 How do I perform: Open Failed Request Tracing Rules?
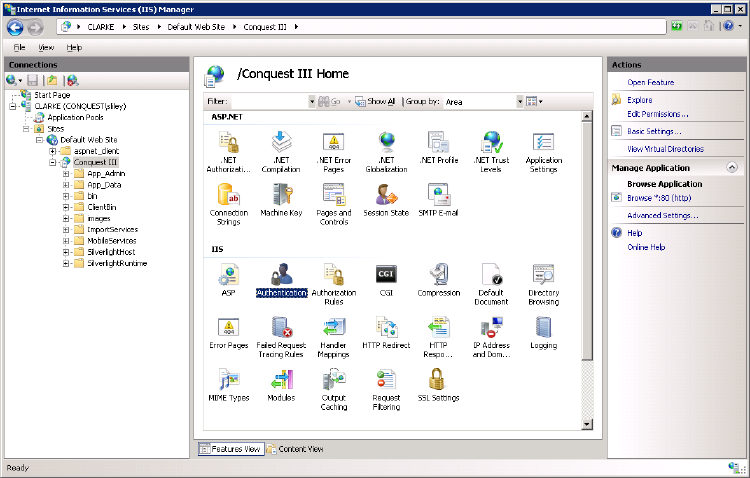(x=281, y=337)
